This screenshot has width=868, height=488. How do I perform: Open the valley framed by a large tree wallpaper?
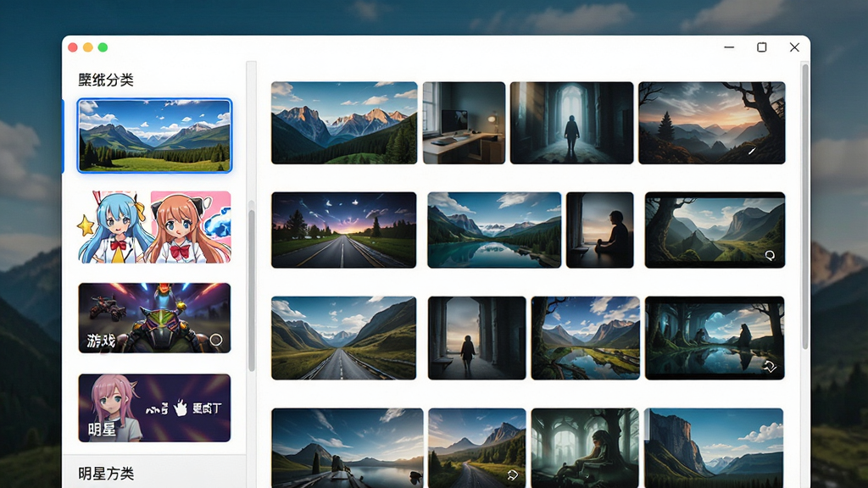[x=715, y=230]
